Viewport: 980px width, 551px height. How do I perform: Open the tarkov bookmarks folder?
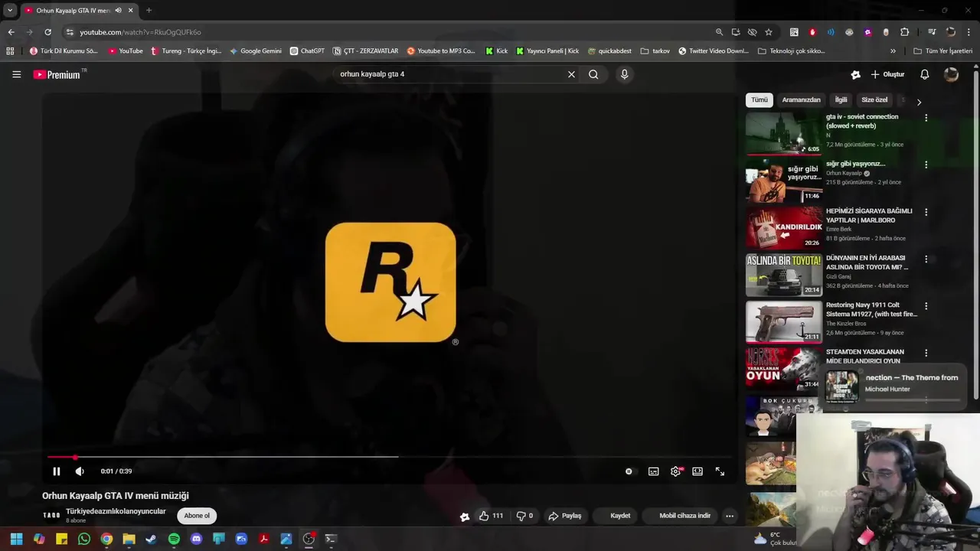(x=655, y=51)
